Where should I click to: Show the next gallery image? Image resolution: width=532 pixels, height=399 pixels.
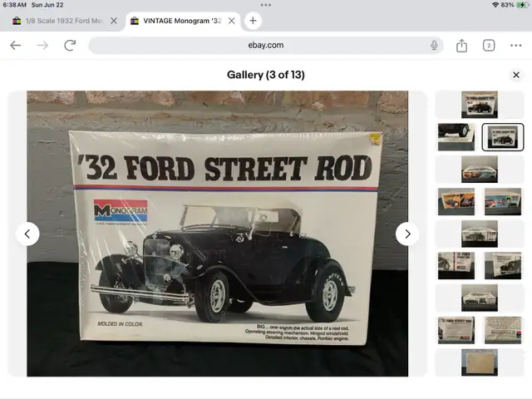click(407, 234)
